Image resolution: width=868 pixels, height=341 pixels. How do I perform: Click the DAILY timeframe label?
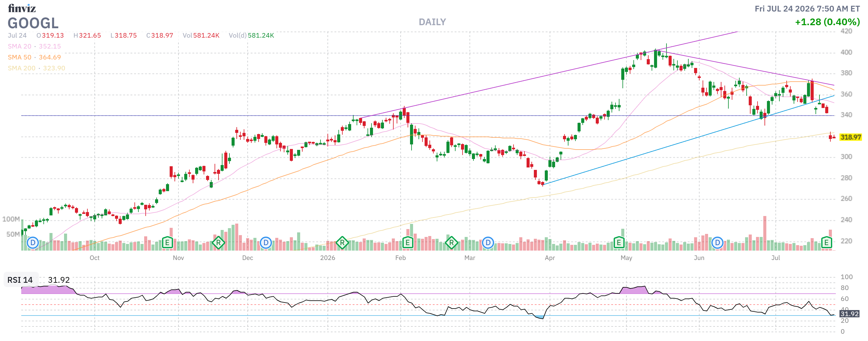(x=432, y=22)
